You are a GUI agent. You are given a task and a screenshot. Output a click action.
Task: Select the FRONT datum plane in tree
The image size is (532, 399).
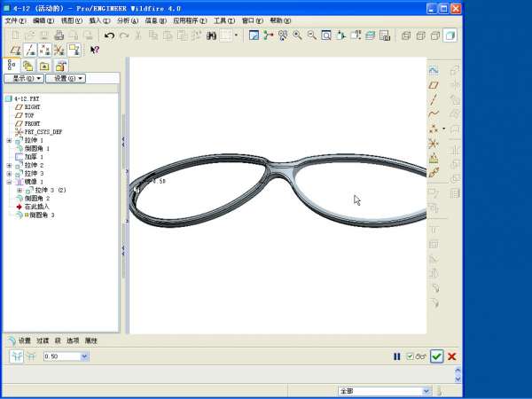click(32, 123)
